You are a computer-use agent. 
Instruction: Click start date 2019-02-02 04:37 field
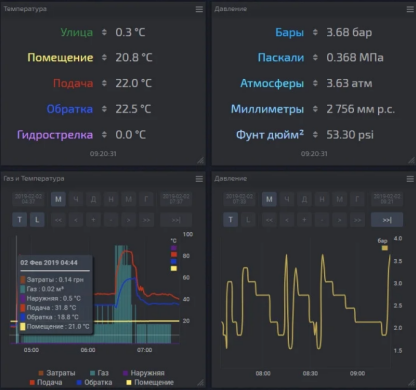coord(29,199)
